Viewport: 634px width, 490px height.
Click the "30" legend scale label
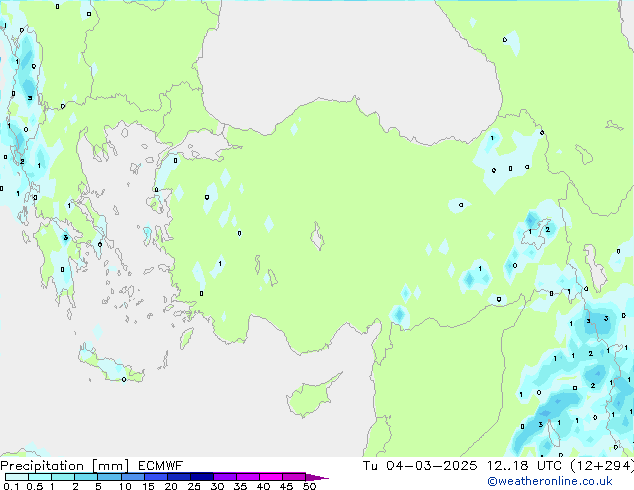pos(217,486)
